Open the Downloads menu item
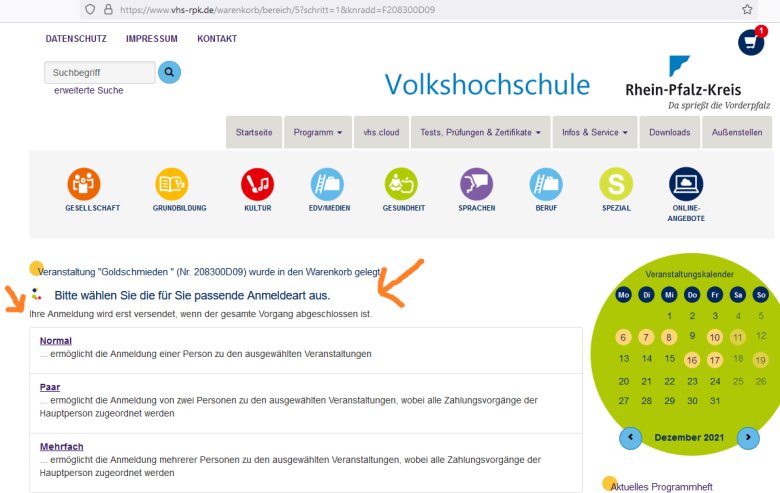 pyautogui.click(x=670, y=132)
